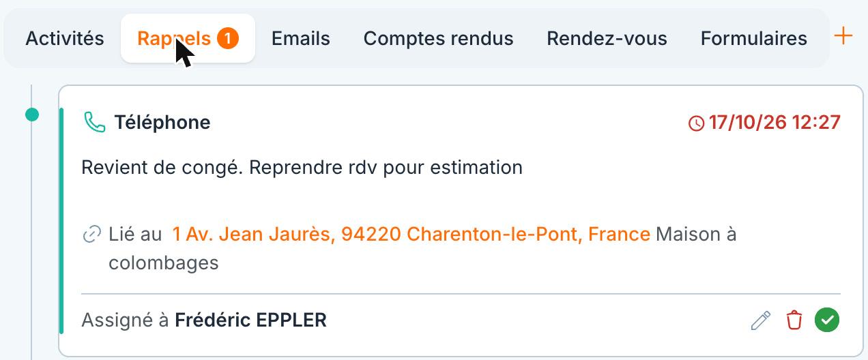Open the Formulaires tab
The image size is (868, 360).
point(753,38)
